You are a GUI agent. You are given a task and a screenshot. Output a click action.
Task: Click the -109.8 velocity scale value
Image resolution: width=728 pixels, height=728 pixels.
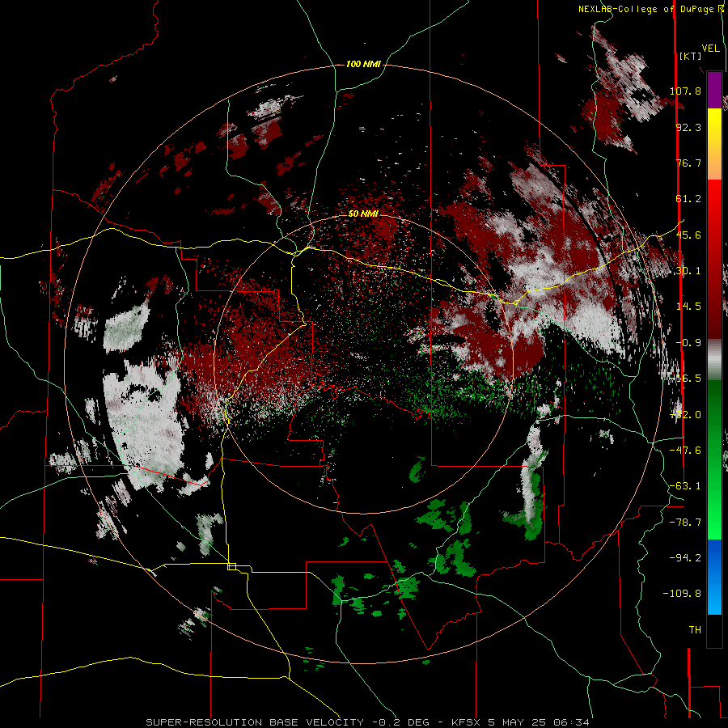click(x=682, y=594)
